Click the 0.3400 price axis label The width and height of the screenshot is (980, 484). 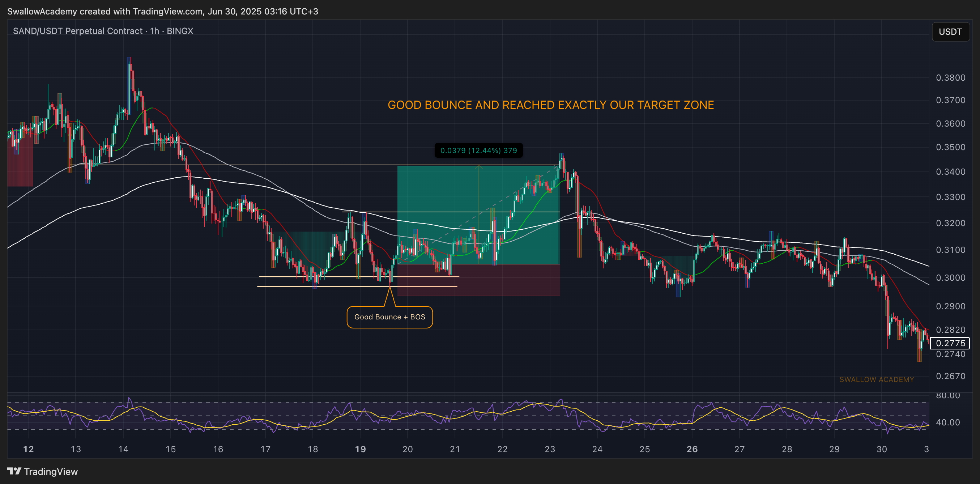click(x=950, y=171)
